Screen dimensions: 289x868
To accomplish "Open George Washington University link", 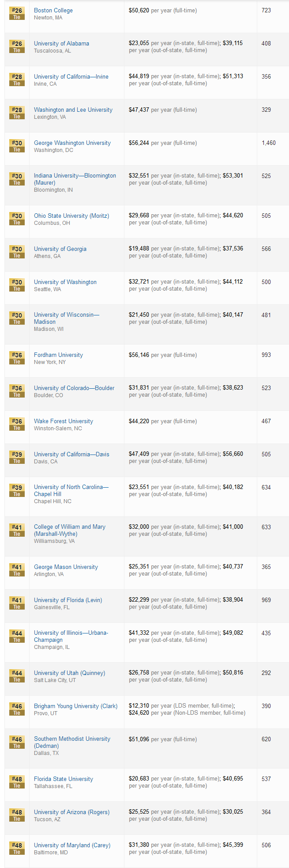I will [x=72, y=143].
